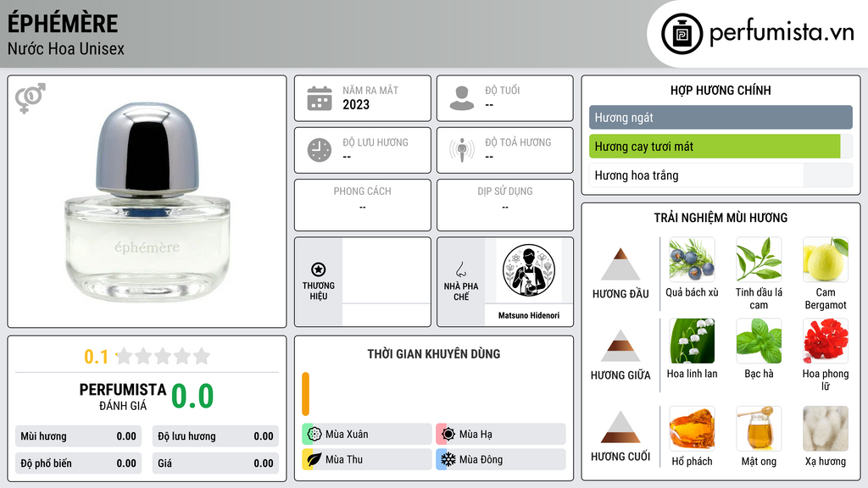Screen dimensions: 868x488
Task: Click the Éphémère perfume bottle photo
Action: [147, 202]
